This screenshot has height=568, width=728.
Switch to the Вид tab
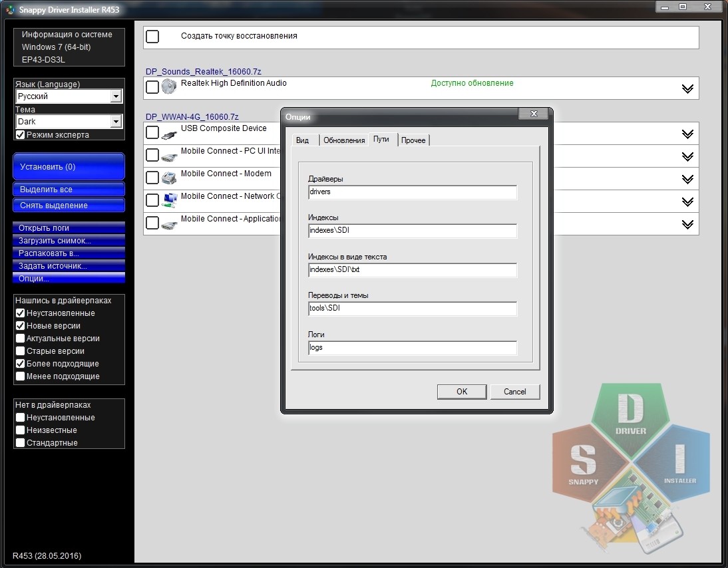coord(305,140)
